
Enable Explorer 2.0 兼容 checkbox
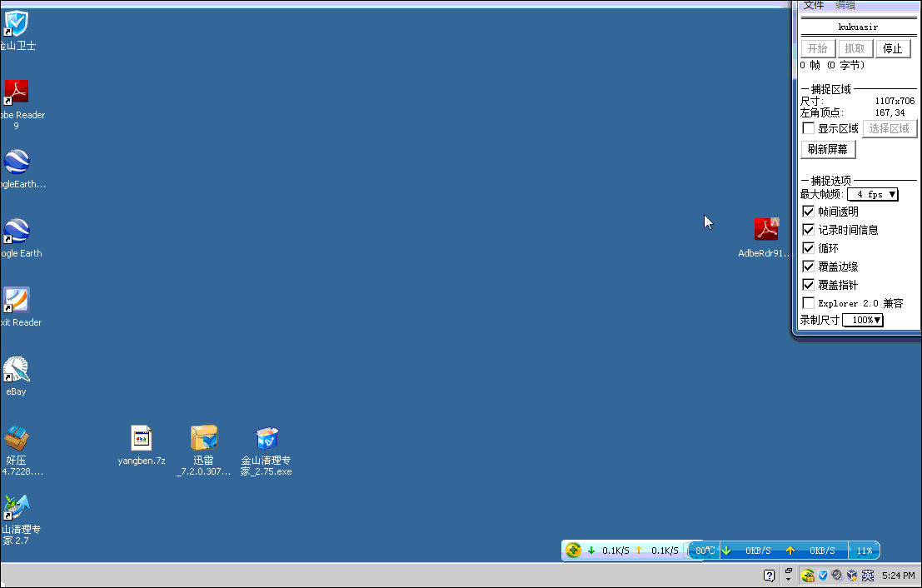coord(809,303)
